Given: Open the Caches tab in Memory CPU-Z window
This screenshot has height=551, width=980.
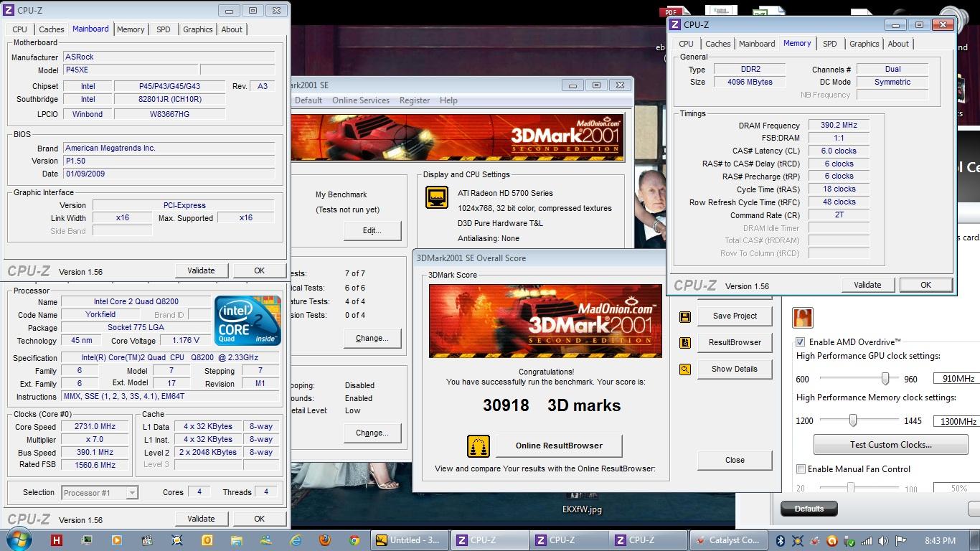Looking at the screenshot, I should click(x=717, y=44).
